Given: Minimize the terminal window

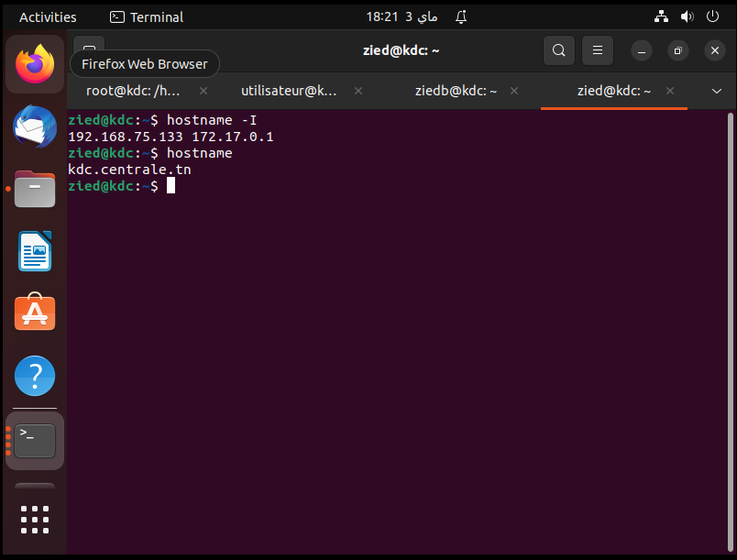Looking at the screenshot, I should [642, 50].
